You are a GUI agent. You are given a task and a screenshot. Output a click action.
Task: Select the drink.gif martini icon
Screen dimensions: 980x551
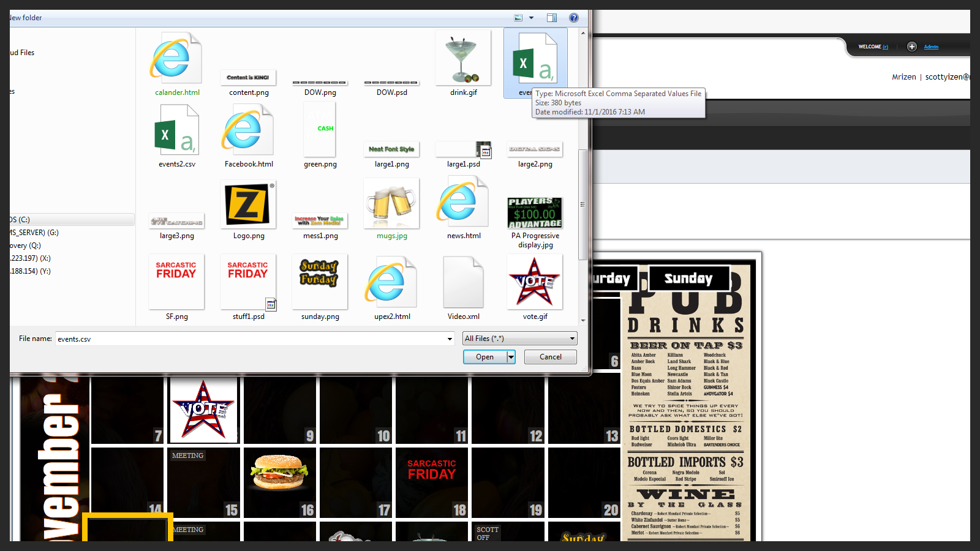(x=463, y=58)
